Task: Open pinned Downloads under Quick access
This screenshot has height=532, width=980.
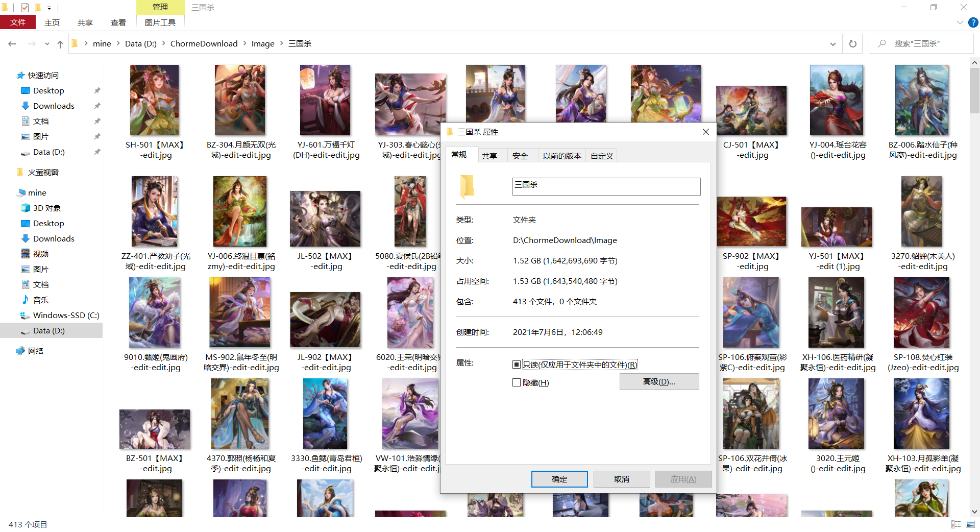Action: pyautogui.click(x=54, y=106)
